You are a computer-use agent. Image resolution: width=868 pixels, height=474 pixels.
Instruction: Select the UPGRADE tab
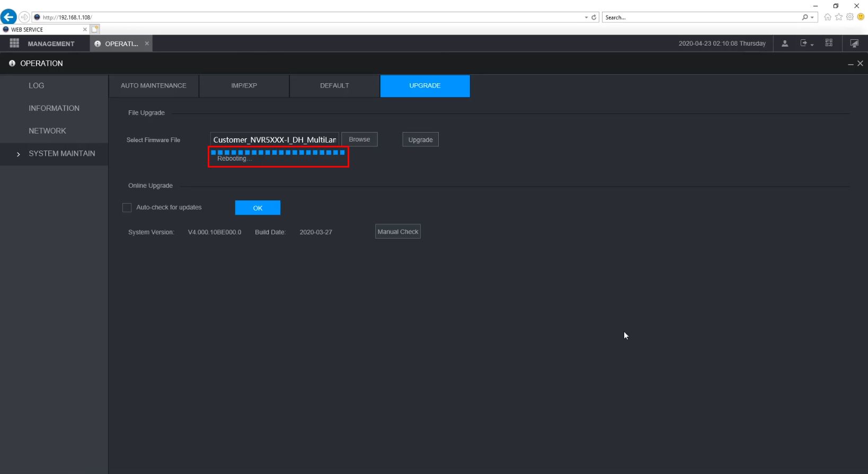tap(425, 86)
